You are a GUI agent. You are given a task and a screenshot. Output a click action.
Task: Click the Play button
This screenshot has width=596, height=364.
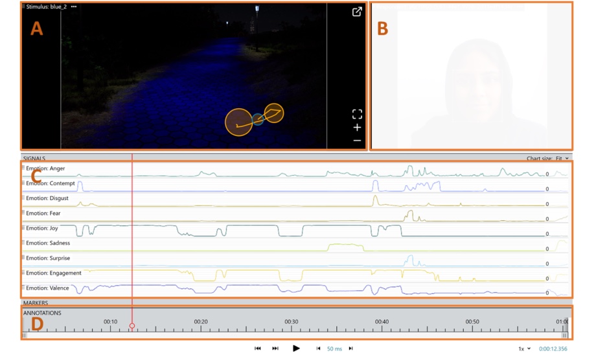point(296,348)
